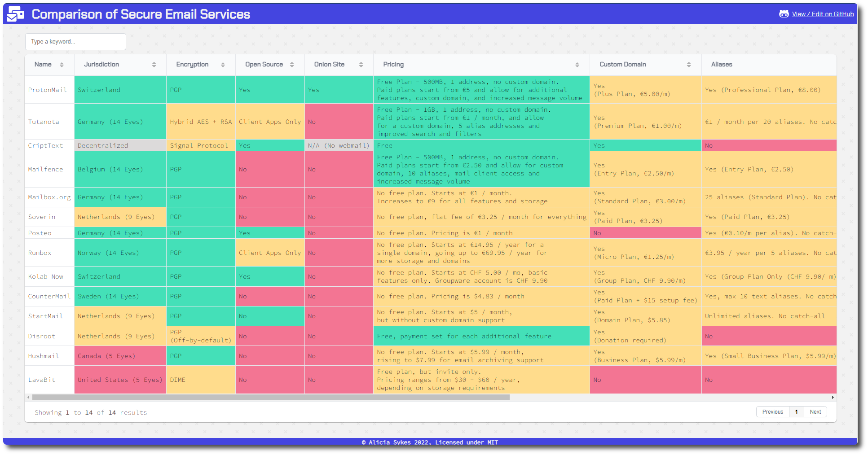868x455 pixels.
Task: Click the CriptText Free pricing cell
Action: point(481,145)
